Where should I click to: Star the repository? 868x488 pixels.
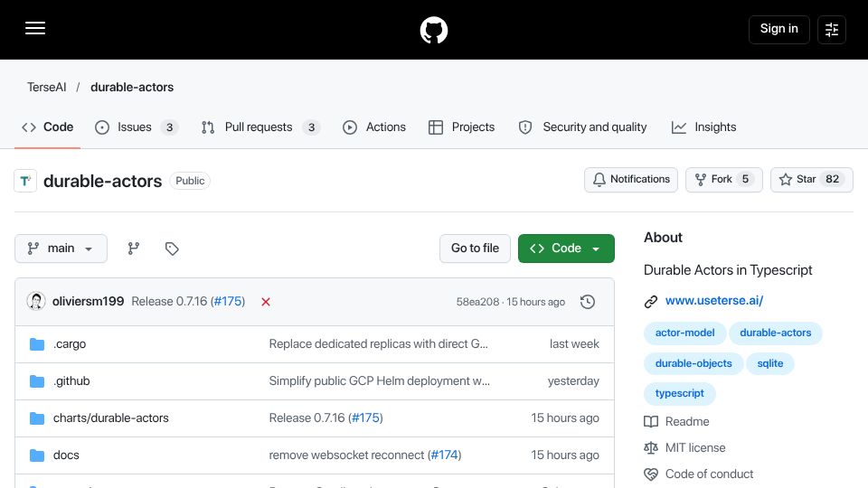tap(812, 179)
